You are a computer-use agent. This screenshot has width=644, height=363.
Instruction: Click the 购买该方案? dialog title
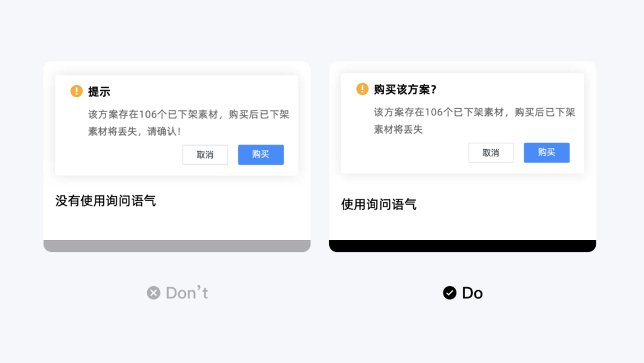(x=405, y=89)
